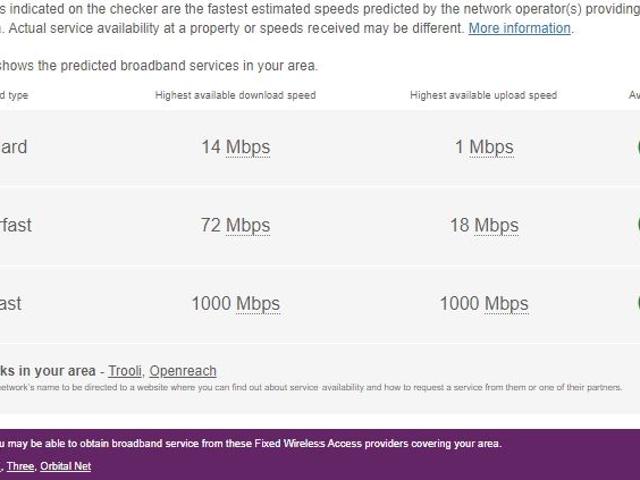The height and width of the screenshot is (480, 640).
Task: Click the Three wireless provider link
Action: 20,466
